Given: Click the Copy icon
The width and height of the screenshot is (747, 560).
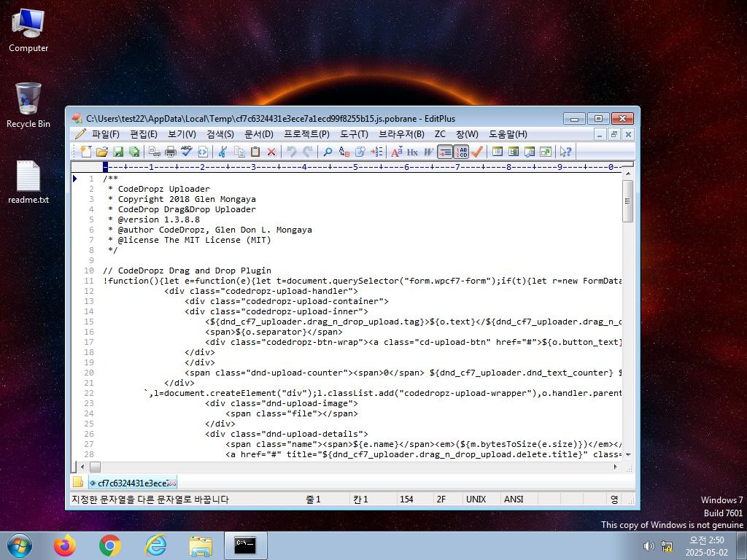Looking at the screenshot, I should click(239, 152).
